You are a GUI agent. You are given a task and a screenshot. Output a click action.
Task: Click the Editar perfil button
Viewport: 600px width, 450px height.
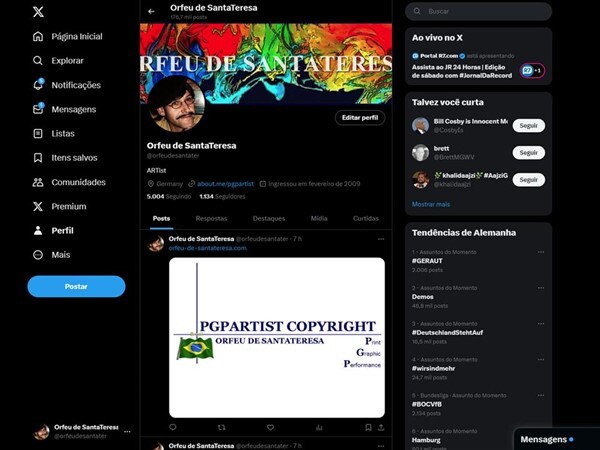pyautogui.click(x=360, y=117)
